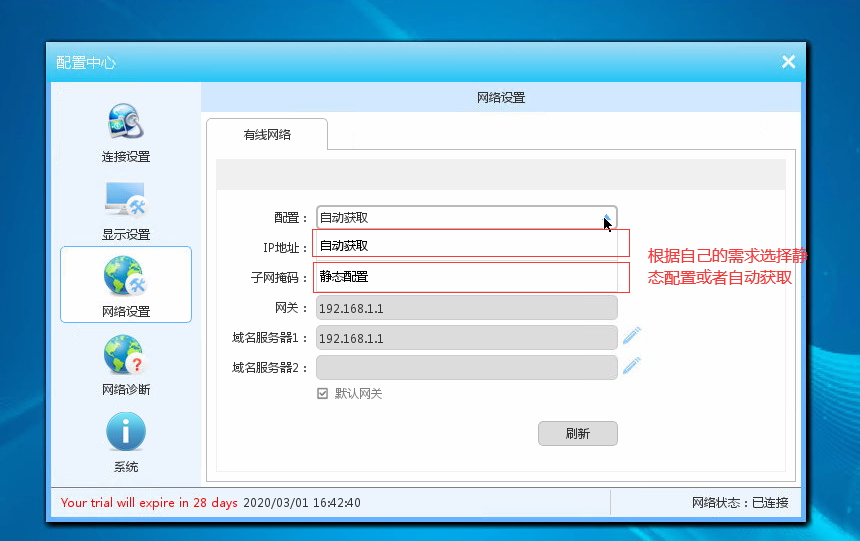
Task: Toggle the 默认网关 checkbox
Action: click(x=323, y=394)
